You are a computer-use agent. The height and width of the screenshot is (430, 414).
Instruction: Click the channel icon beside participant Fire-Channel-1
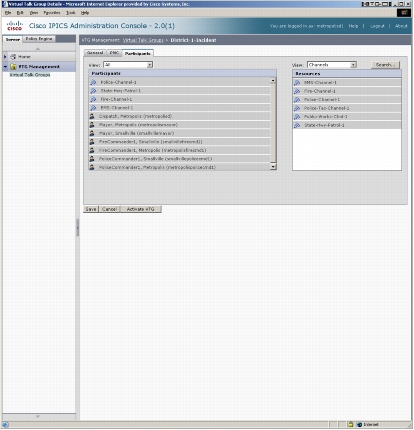point(93,99)
